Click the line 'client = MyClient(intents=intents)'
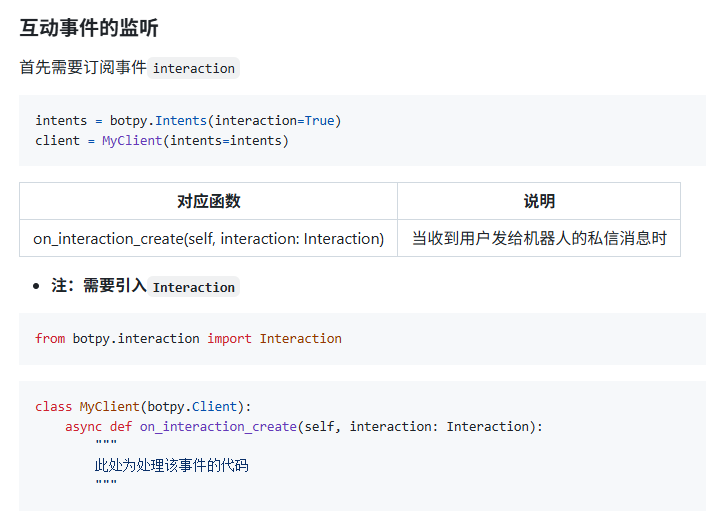The width and height of the screenshot is (706, 511). (x=162, y=140)
